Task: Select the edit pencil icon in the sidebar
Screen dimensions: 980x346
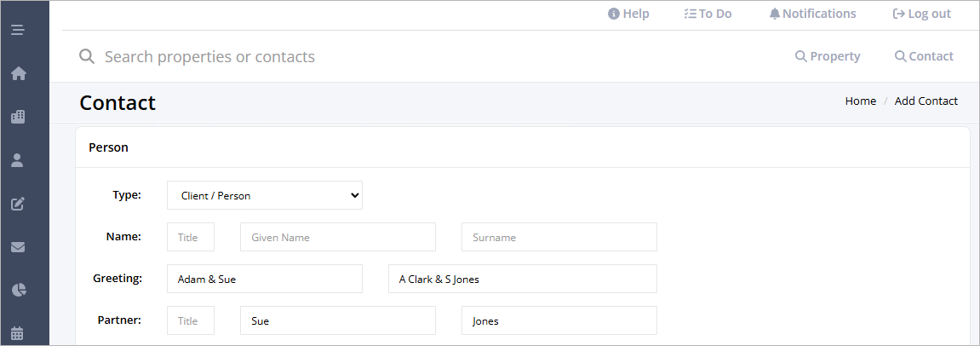Action: click(x=18, y=204)
